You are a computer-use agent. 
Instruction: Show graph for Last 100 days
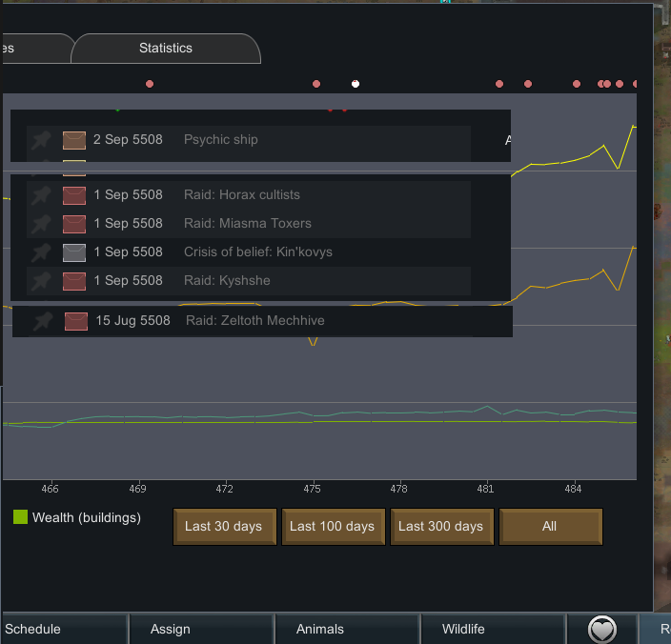(333, 527)
